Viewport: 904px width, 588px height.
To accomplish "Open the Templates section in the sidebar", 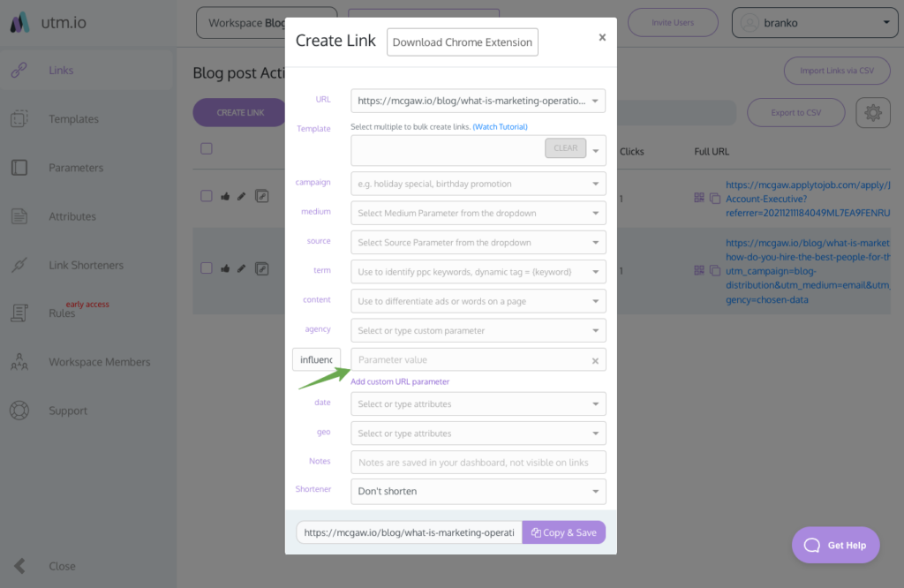I will point(74,118).
